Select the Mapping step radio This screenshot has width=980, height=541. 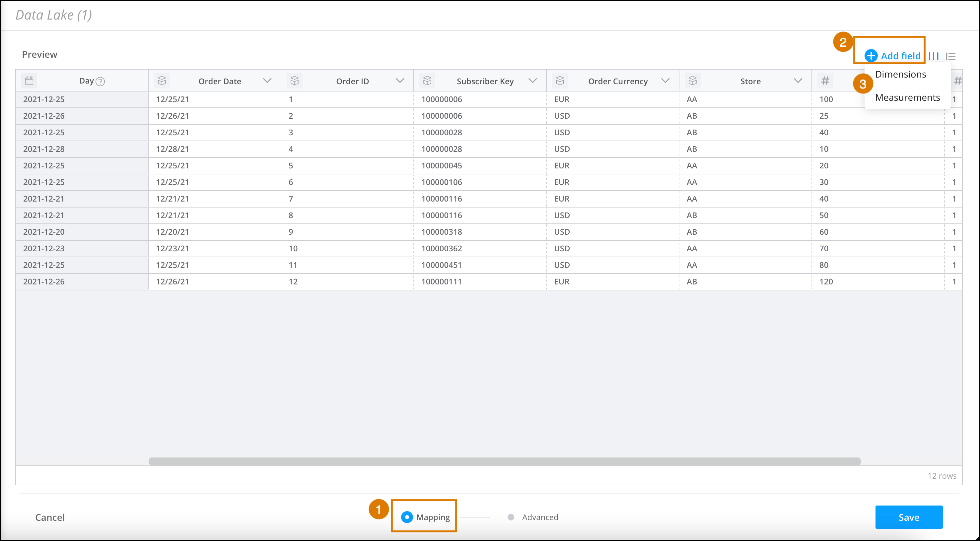[x=407, y=517]
